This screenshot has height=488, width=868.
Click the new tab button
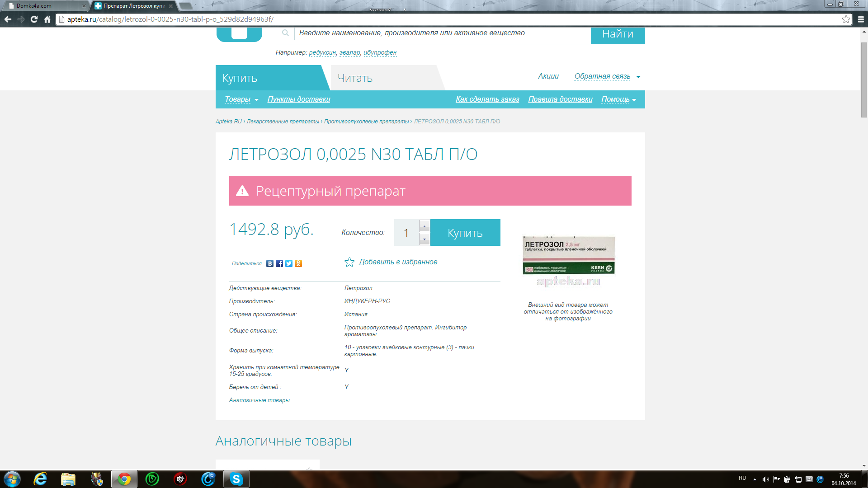(185, 6)
